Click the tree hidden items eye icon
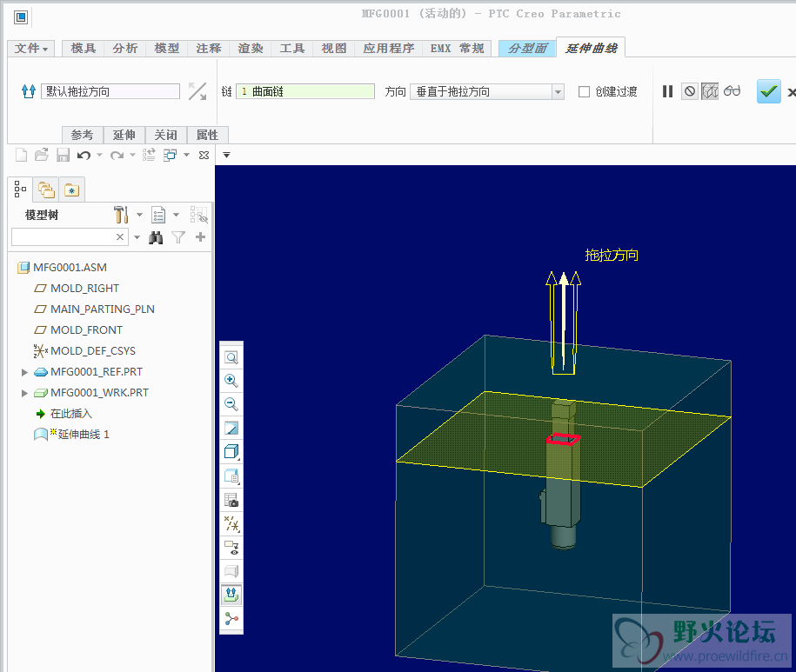 (198, 215)
